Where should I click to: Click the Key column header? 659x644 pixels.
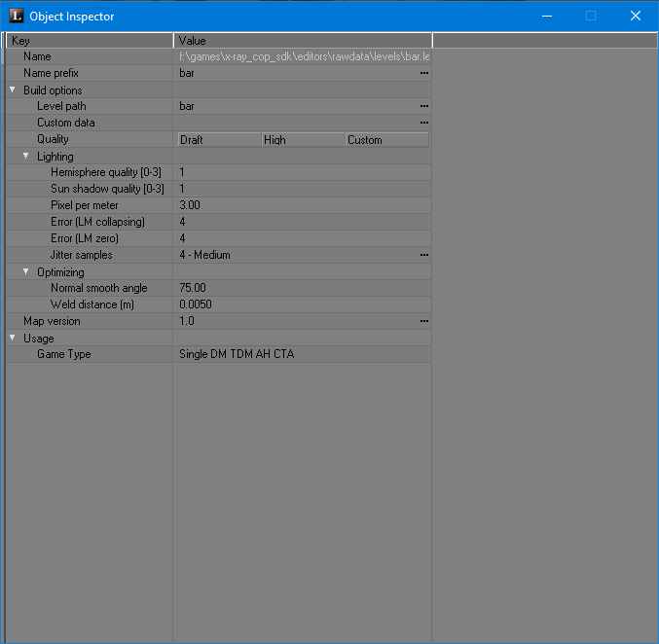[x=90, y=41]
